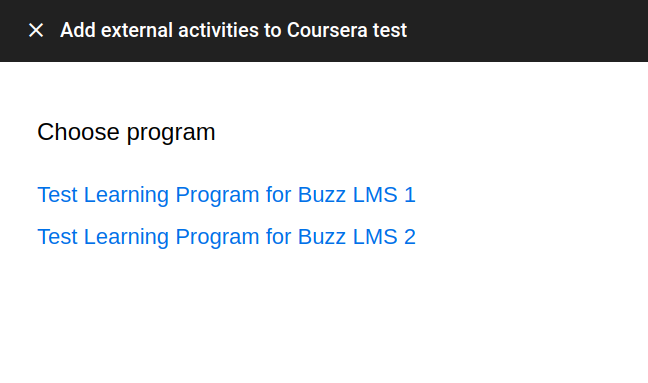Screen dimensions: 648x383
Task: Close the Add external activities dialog
Action: click(36, 30)
